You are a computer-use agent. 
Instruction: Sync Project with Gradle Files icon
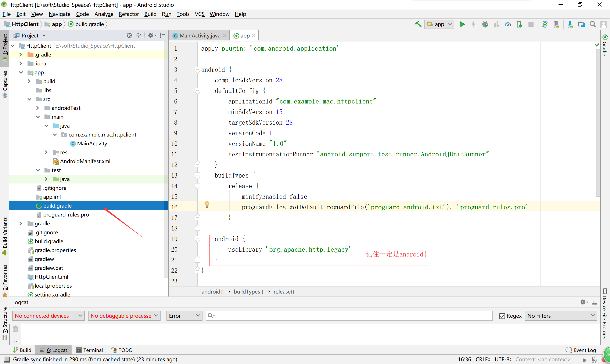(545, 24)
